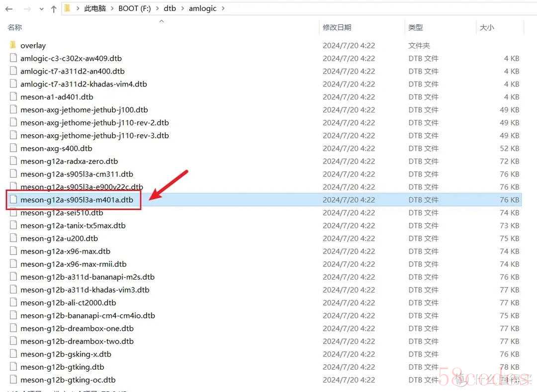Image resolution: width=537 pixels, height=392 pixels.
Task: Click file icon of meson-g12b-bananapi-cm4-cm4io.dtb
Action: point(13,315)
